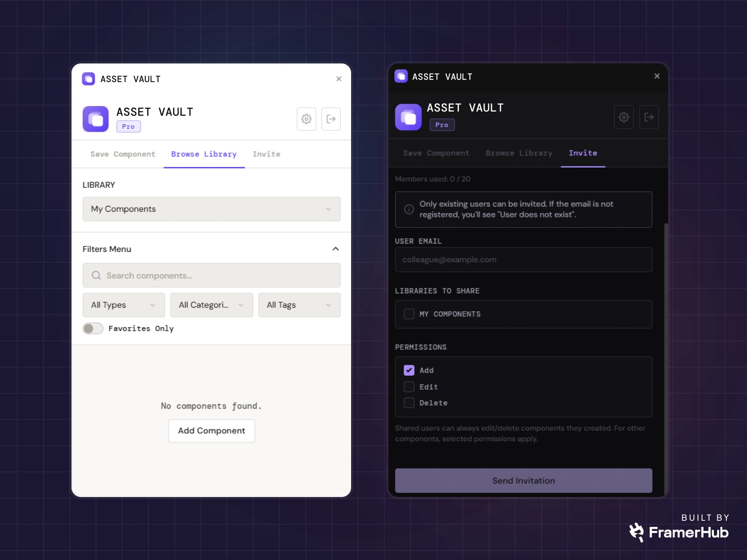Click the logout icon on the dark panel

pos(649,117)
